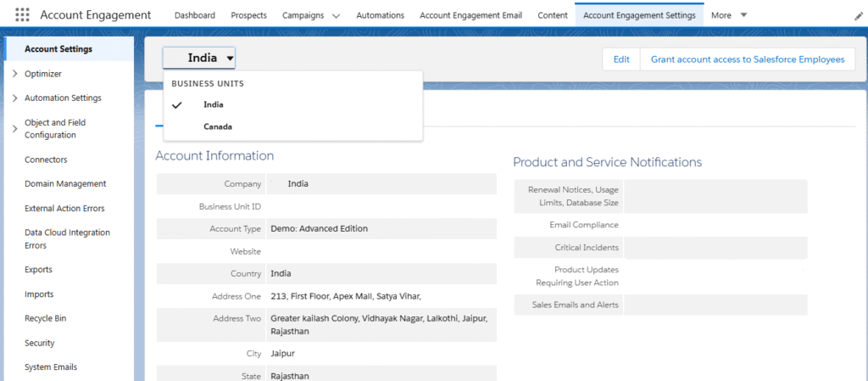
Task: Select Account Engagement Settings tab
Action: [x=639, y=15]
